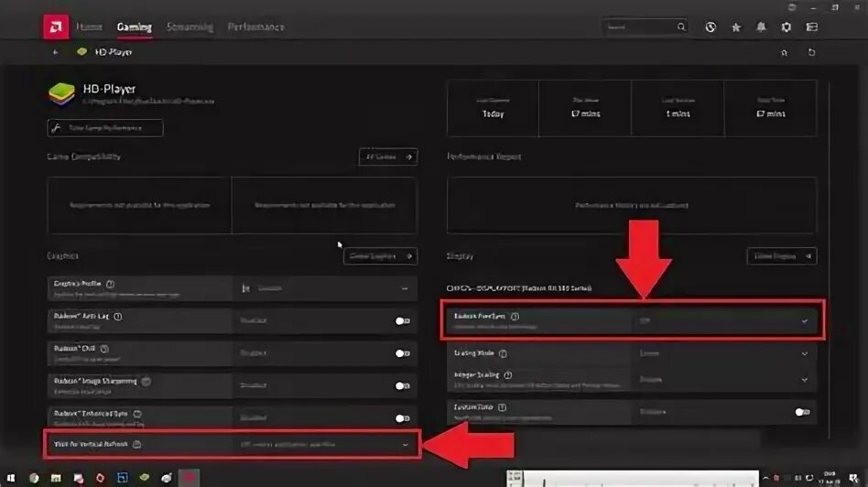
Task: Click the large BlueStacks HD-Player icon
Action: point(61,93)
